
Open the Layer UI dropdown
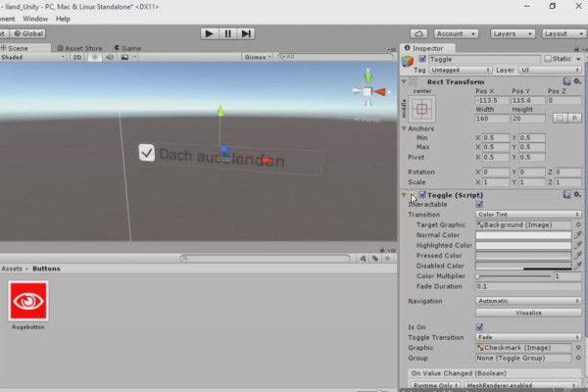pos(550,71)
